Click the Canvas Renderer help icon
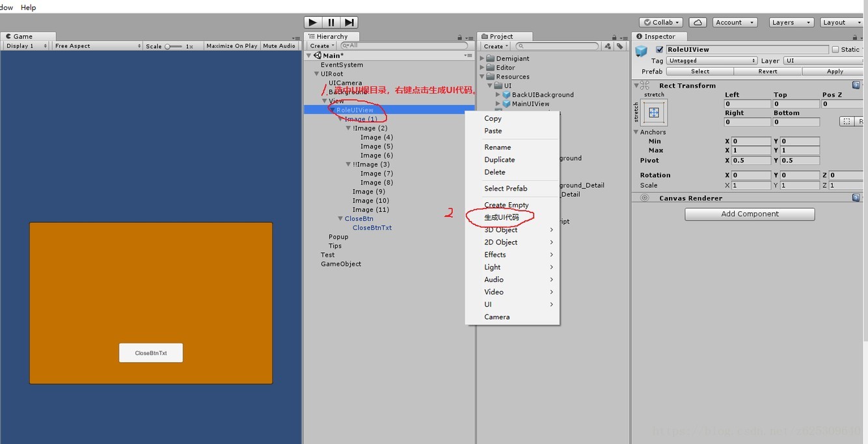The image size is (868, 444). tap(856, 198)
